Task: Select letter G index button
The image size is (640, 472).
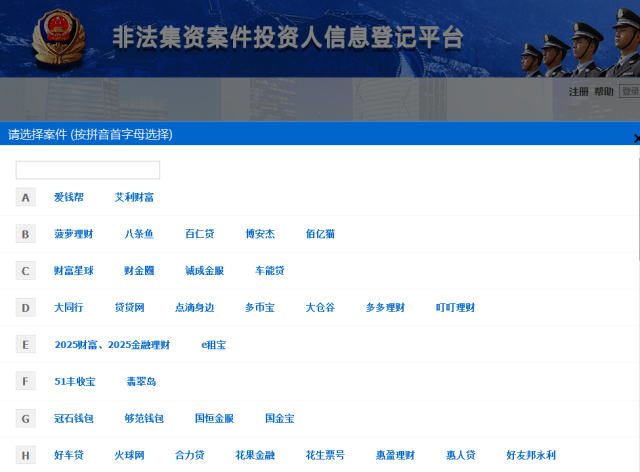Action: coord(25,419)
